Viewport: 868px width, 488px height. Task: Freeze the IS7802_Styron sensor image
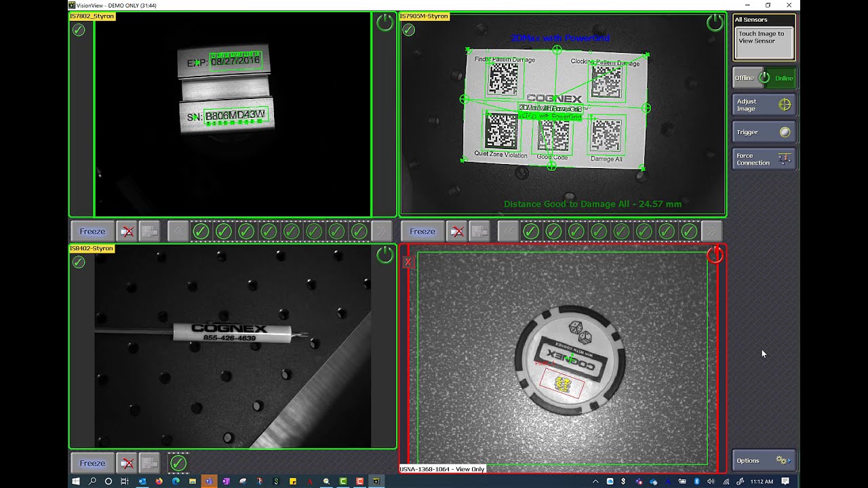(x=92, y=231)
